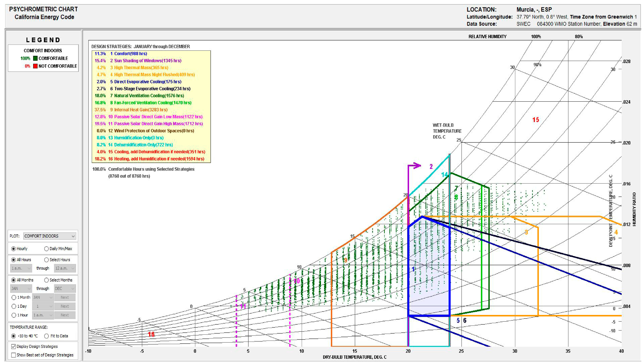Choose the Select Months radio button

(x=46, y=280)
